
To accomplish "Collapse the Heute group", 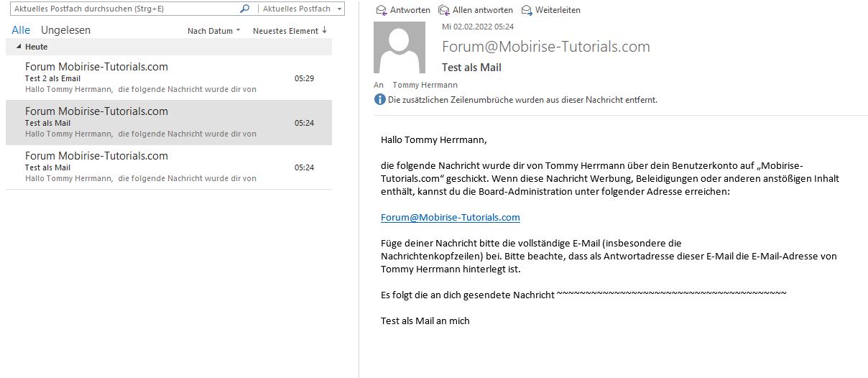I will [x=19, y=47].
